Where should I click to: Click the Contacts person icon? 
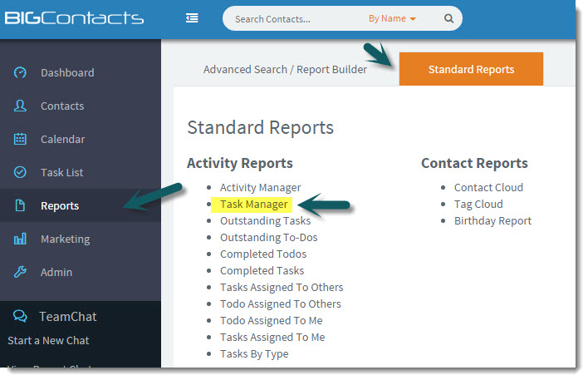click(20, 106)
